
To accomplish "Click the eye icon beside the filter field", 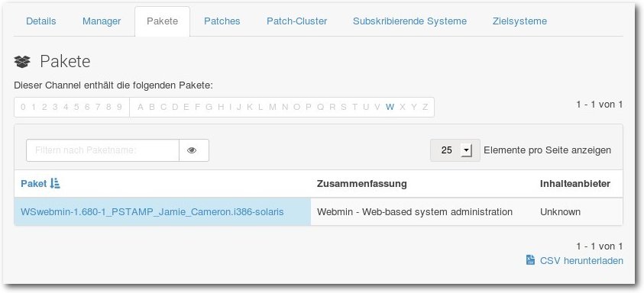I will coord(193,150).
